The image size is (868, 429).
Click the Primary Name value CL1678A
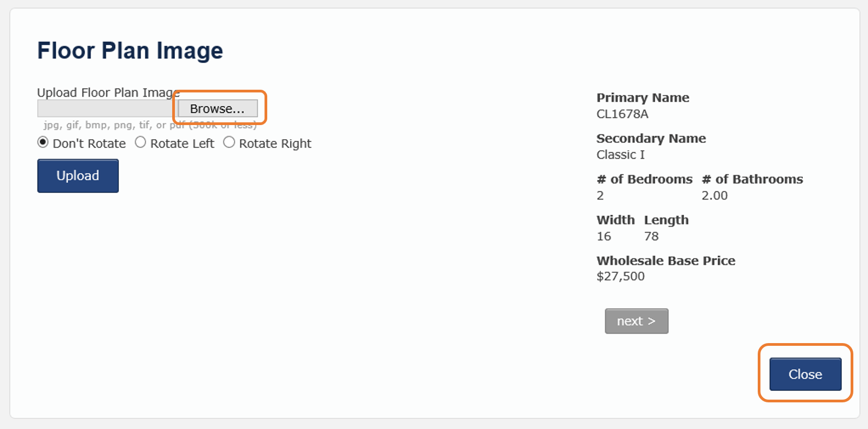click(x=622, y=114)
